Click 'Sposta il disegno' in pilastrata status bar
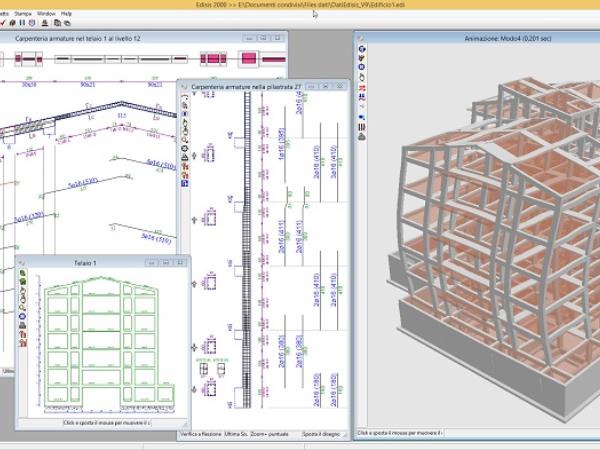Viewport: 600px width, 450px height. tap(321, 434)
